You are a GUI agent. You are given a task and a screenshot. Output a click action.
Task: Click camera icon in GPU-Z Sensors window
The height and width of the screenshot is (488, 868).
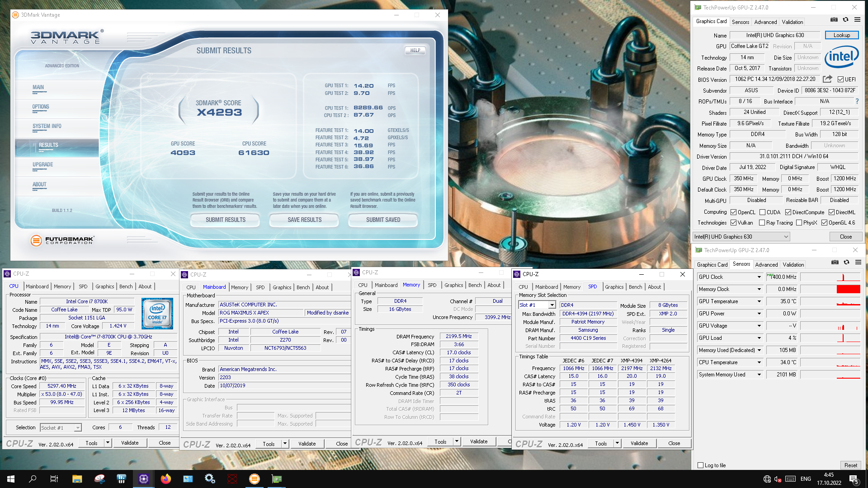point(835,263)
